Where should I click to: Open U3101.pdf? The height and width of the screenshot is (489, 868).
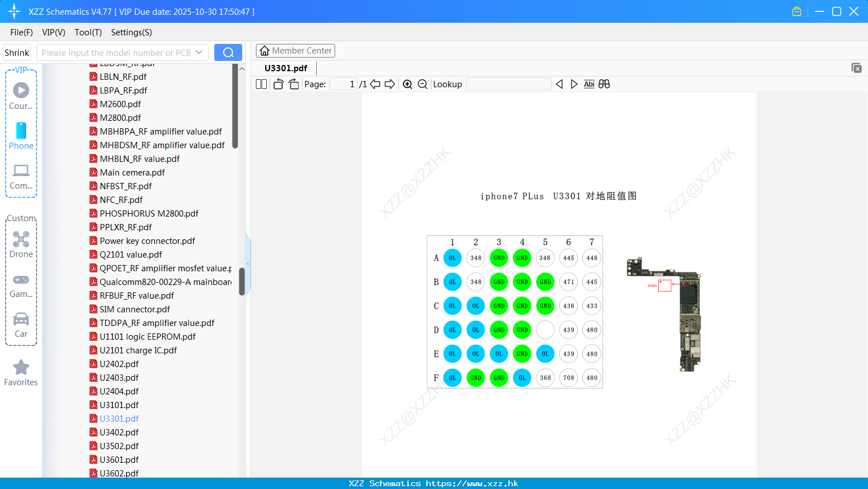click(114, 405)
